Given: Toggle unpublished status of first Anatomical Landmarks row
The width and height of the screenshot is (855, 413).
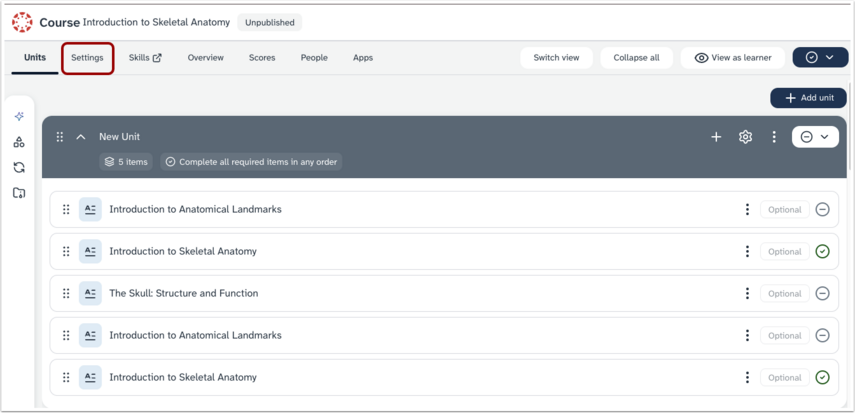Looking at the screenshot, I should click(822, 210).
